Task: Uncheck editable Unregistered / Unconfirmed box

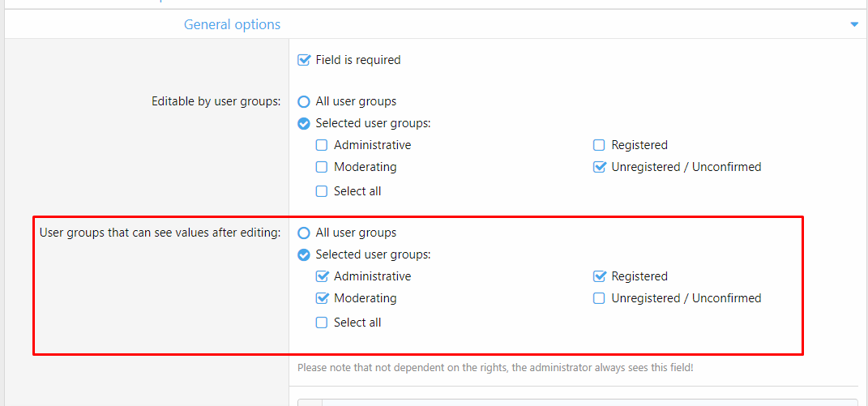Action: pos(599,168)
